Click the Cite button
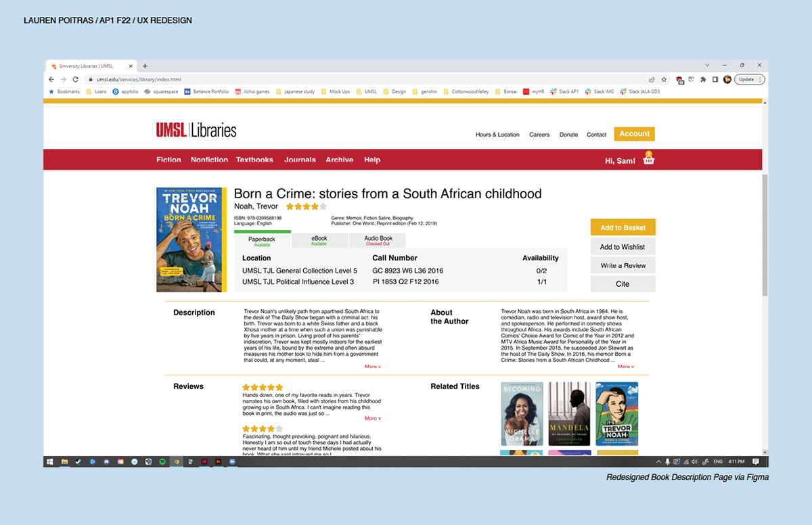 click(623, 284)
